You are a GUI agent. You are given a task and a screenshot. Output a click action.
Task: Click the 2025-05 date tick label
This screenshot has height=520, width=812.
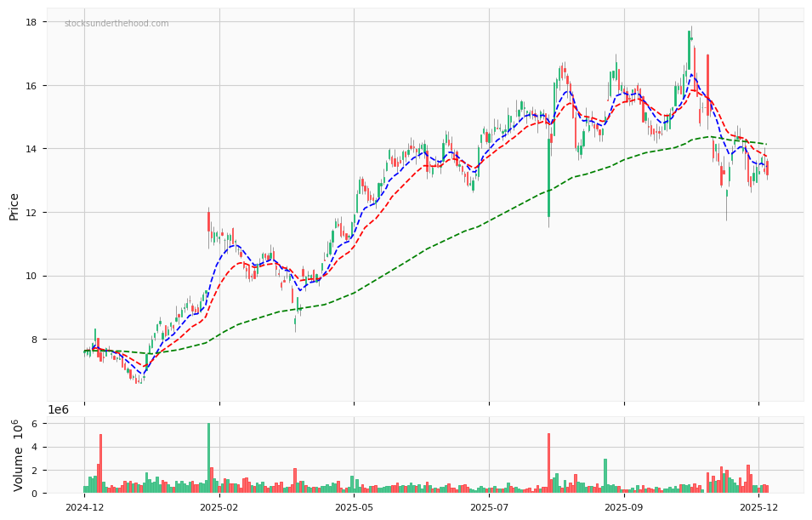click(x=354, y=506)
